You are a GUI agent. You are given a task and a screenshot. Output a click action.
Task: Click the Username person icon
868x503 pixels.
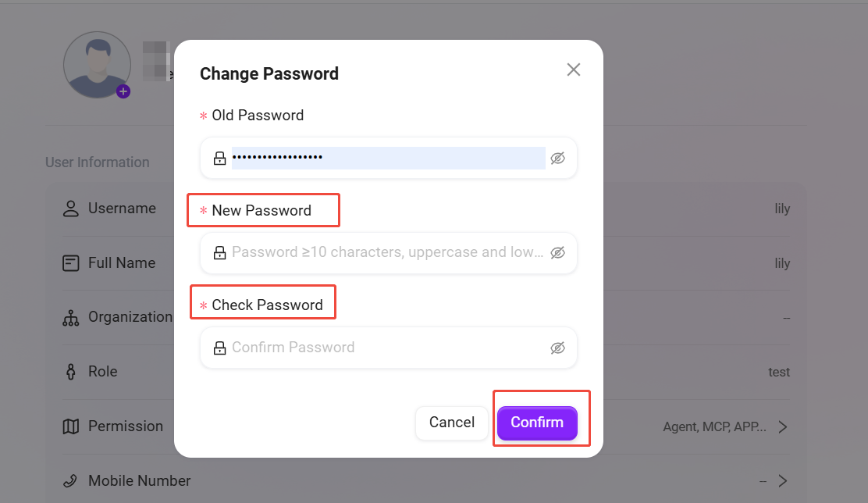pos(71,209)
